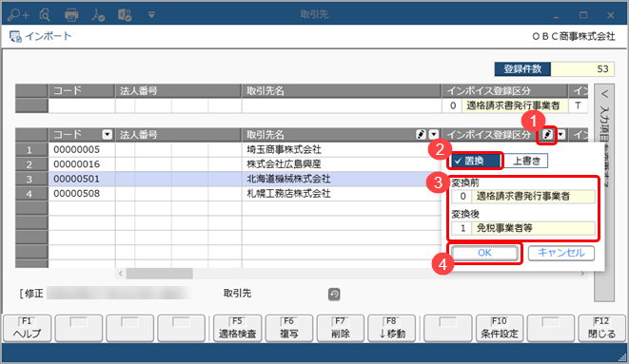This screenshot has height=364, width=629.
Task: Click the pencil icon in the インボイス登録区分 header
Action: tap(547, 135)
